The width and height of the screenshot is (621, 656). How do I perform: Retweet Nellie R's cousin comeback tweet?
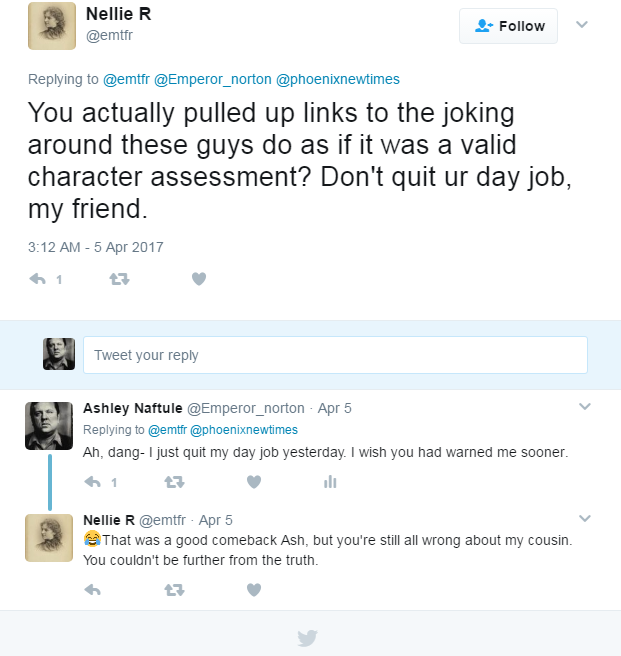point(173,590)
